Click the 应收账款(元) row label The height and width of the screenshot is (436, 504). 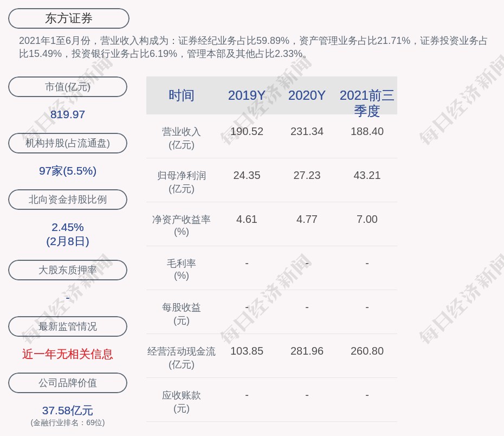click(x=182, y=402)
